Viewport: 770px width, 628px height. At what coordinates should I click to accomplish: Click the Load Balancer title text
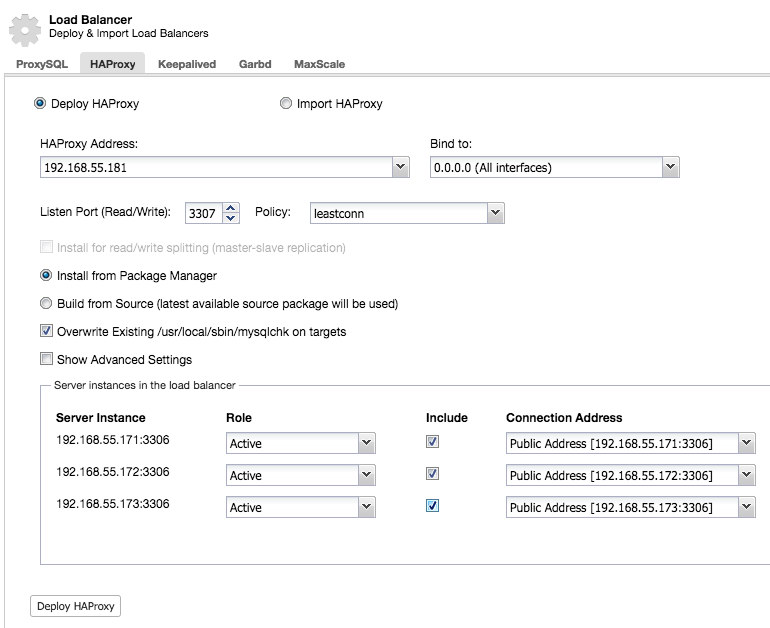click(90, 20)
